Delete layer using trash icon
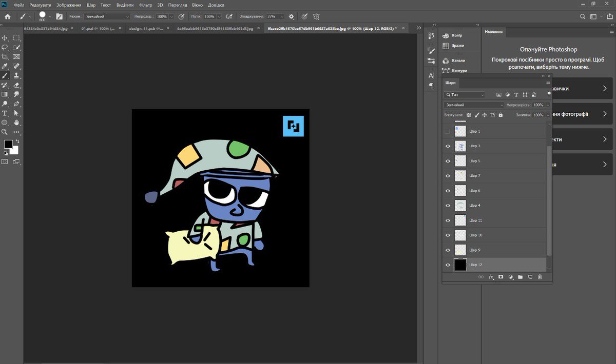Screen dimensions: 616x364 pyautogui.click(x=540, y=277)
